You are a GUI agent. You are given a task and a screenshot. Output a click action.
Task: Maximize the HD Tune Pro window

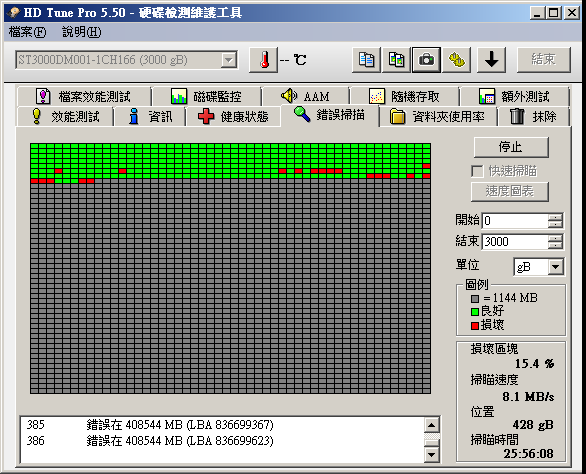pos(554,13)
